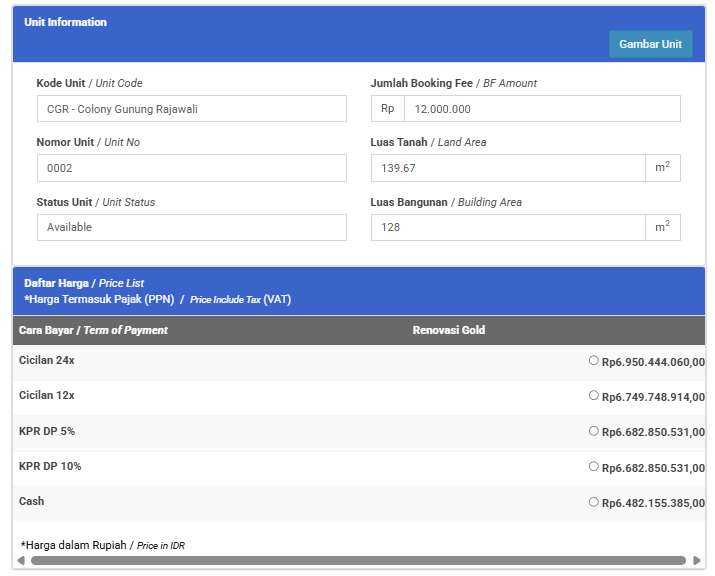Click the Status Unit field showing Available
Viewport: 715px width, 576px height.
[191, 227]
